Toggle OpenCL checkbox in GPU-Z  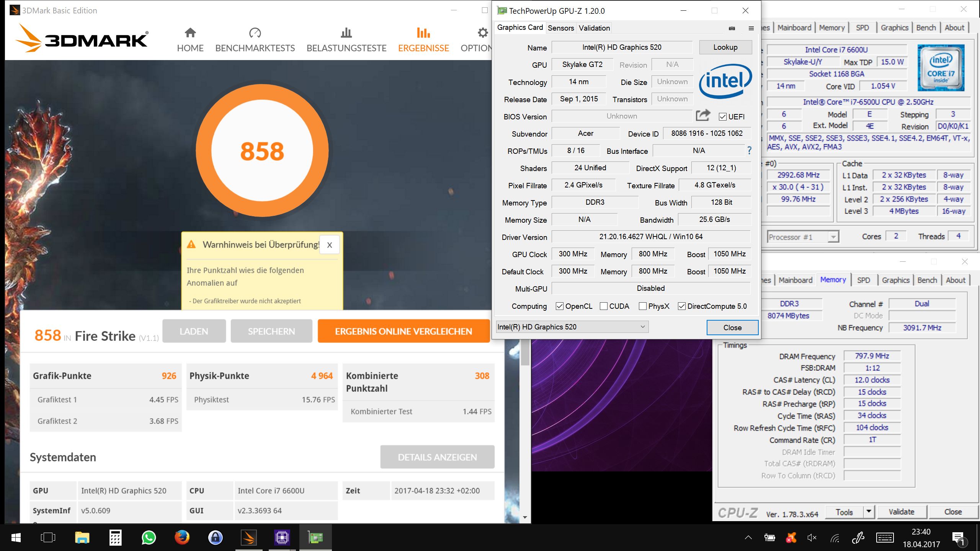560,306
